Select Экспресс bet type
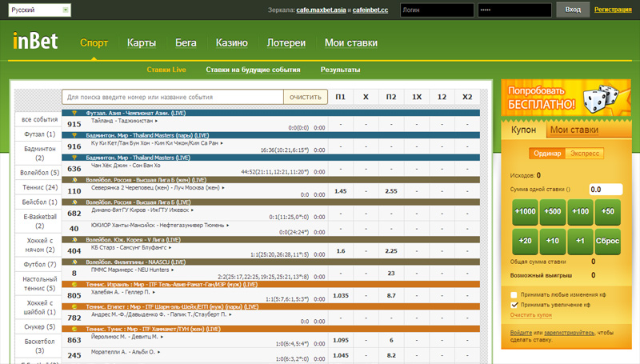Screen dimensions: 640x364 (585, 154)
